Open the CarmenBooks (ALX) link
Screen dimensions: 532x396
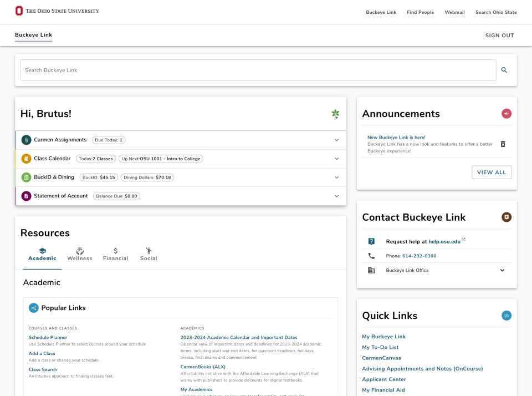tap(203, 367)
